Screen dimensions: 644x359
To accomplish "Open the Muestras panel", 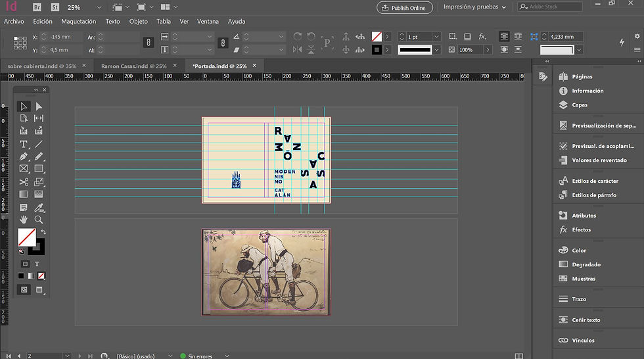I will pyautogui.click(x=584, y=279).
